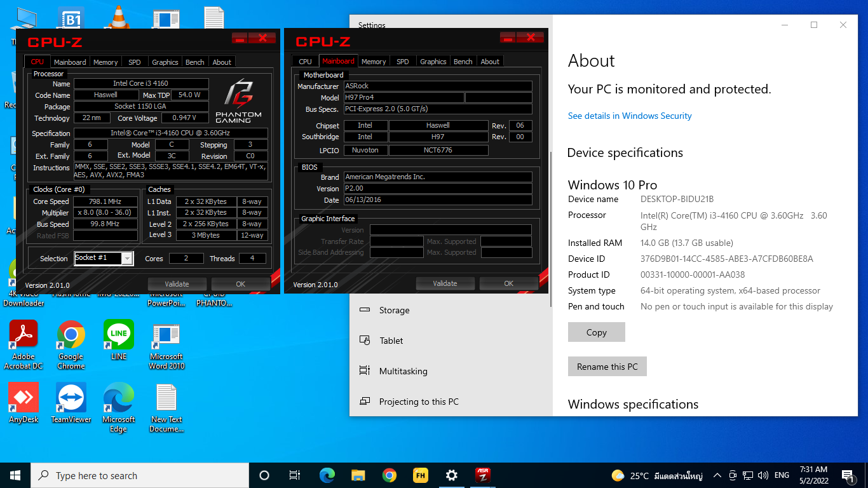
Task: Open Task View from the taskbar
Action: click(x=295, y=475)
